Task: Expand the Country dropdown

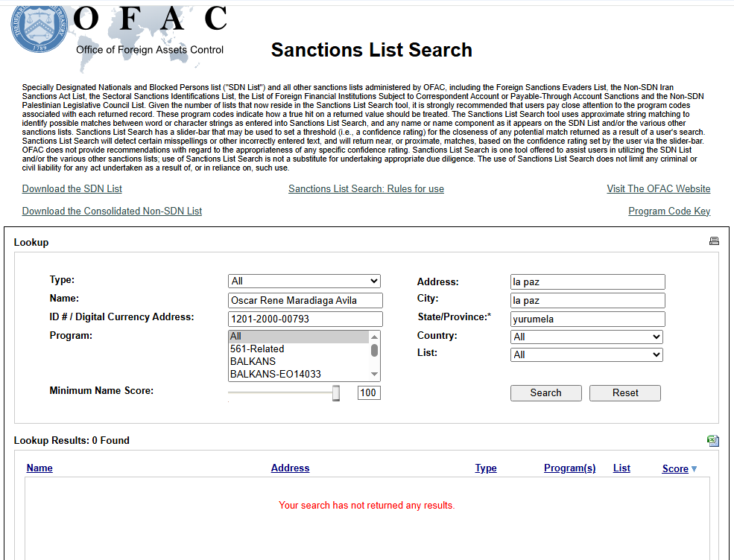Action: pos(586,337)
